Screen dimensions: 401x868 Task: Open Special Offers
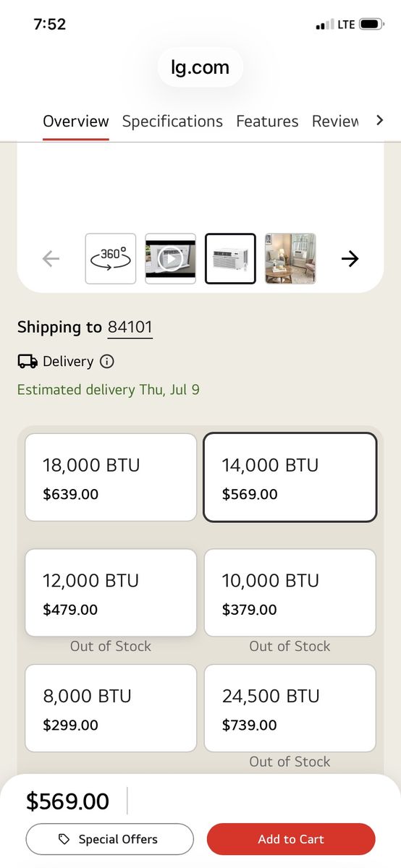pos(110,839)
